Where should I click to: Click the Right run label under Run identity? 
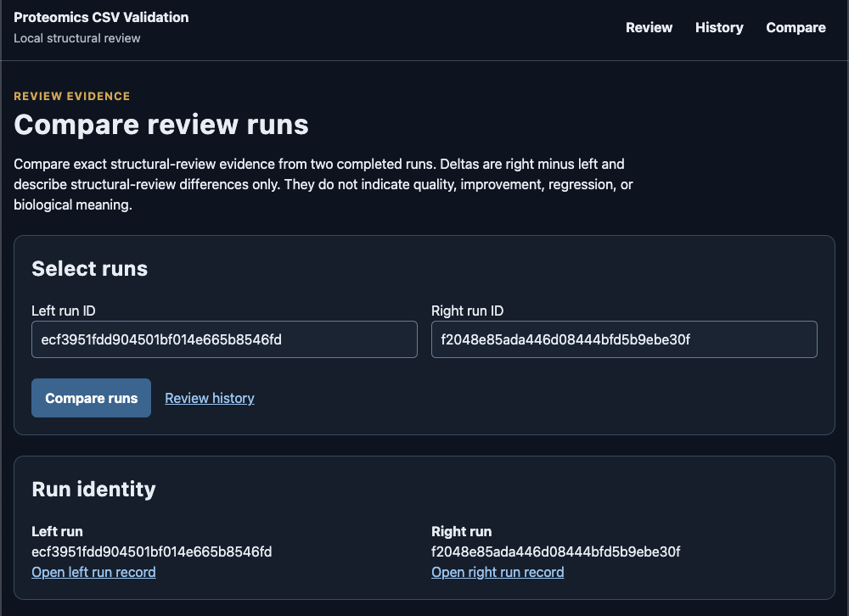pyautogui.click(x=461, y=531)
